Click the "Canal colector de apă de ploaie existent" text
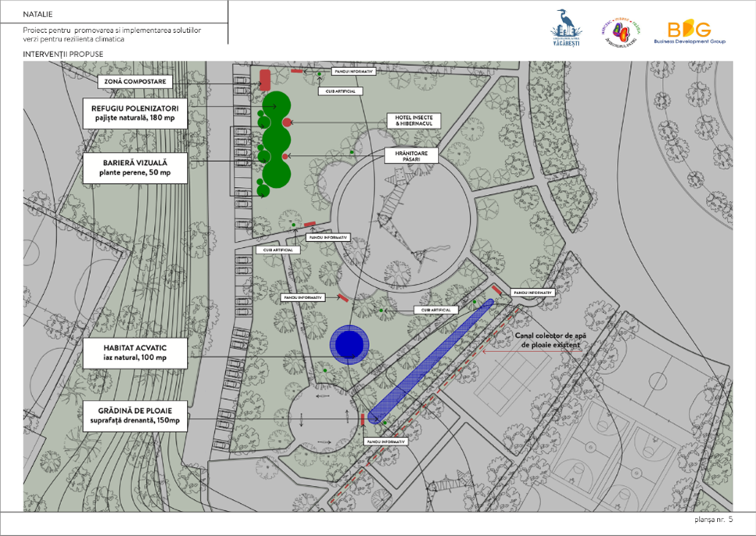The width and height of the screenshot is (756, 536). [x=550, y=340]
